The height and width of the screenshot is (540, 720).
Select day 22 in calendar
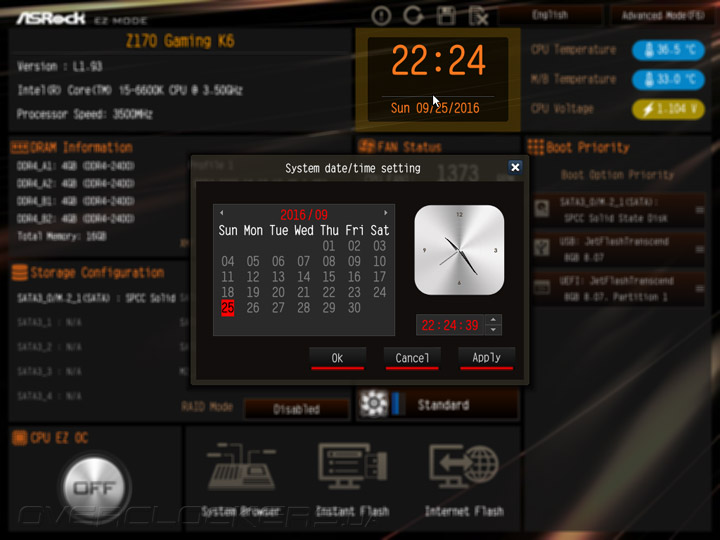tap(329, 292)
